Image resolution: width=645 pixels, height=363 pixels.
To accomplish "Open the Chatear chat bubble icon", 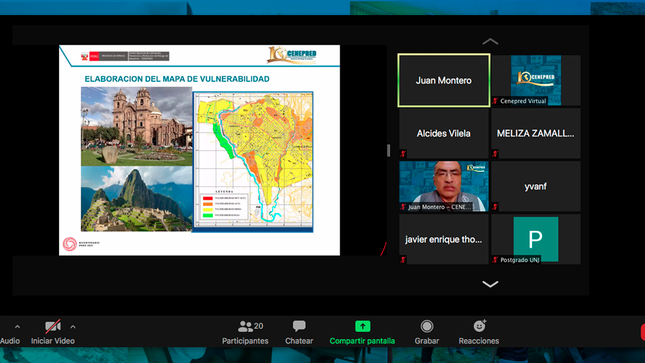I will pyautogui.click(x=299, y=326).
